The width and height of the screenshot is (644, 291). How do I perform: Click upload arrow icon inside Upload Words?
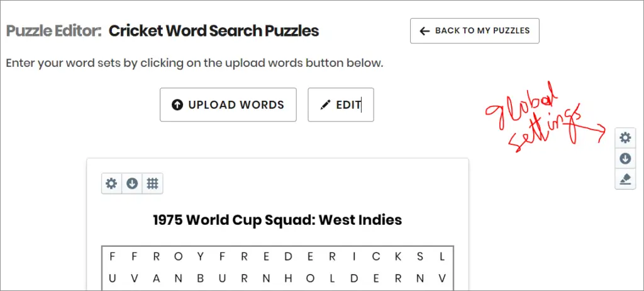[177, 105]
